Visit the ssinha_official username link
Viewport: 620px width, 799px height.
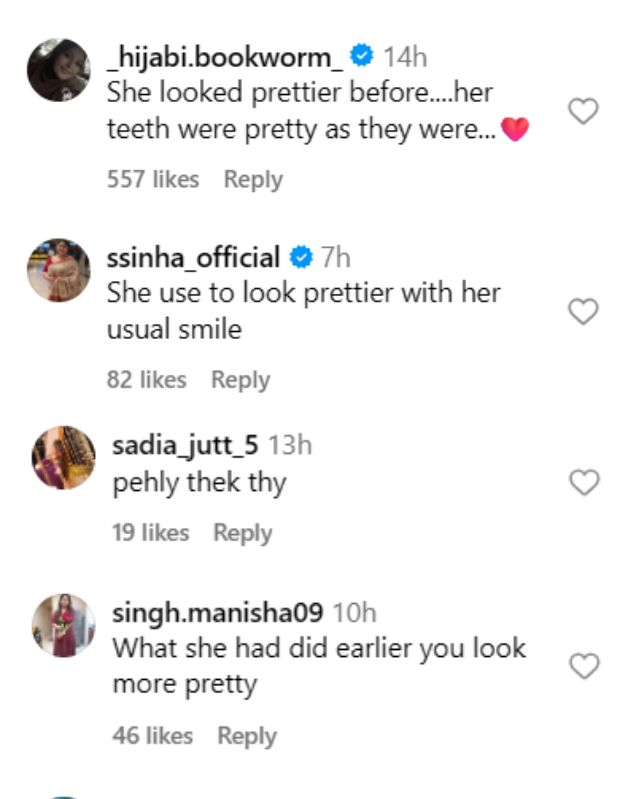tap(193, 258)
